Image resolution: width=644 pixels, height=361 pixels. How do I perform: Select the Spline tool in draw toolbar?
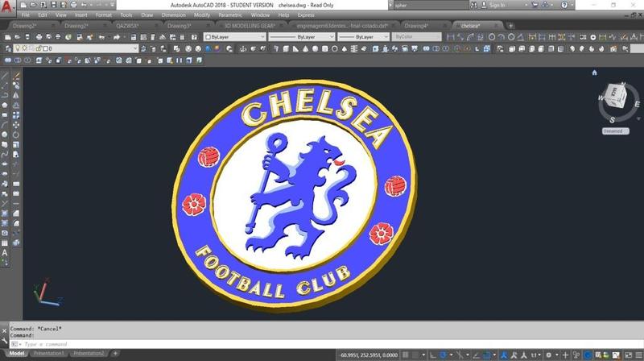5,155
